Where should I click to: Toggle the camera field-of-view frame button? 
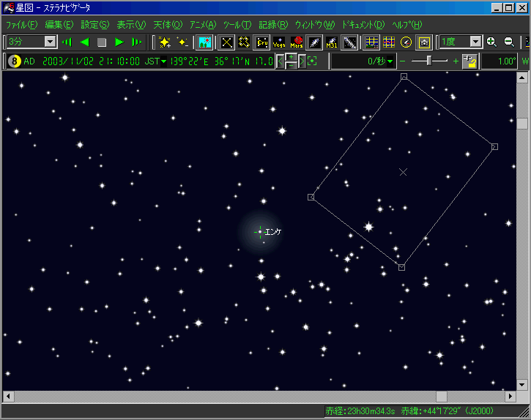[x=424, y=42]
